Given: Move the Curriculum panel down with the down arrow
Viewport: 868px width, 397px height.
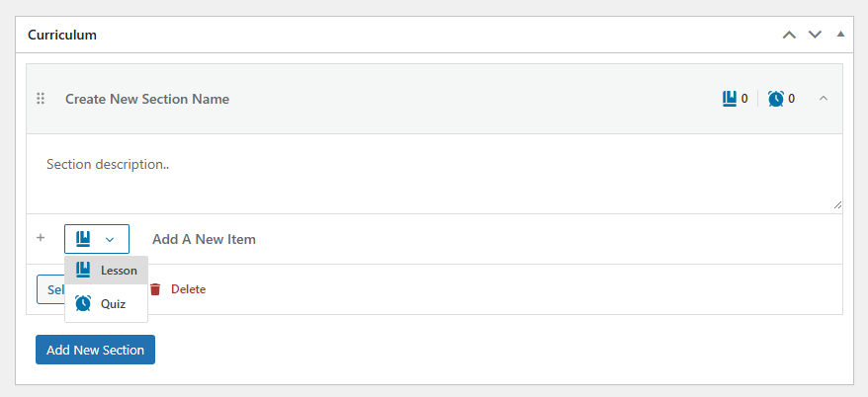Looking at the screenshot, I should click(815, 35).
